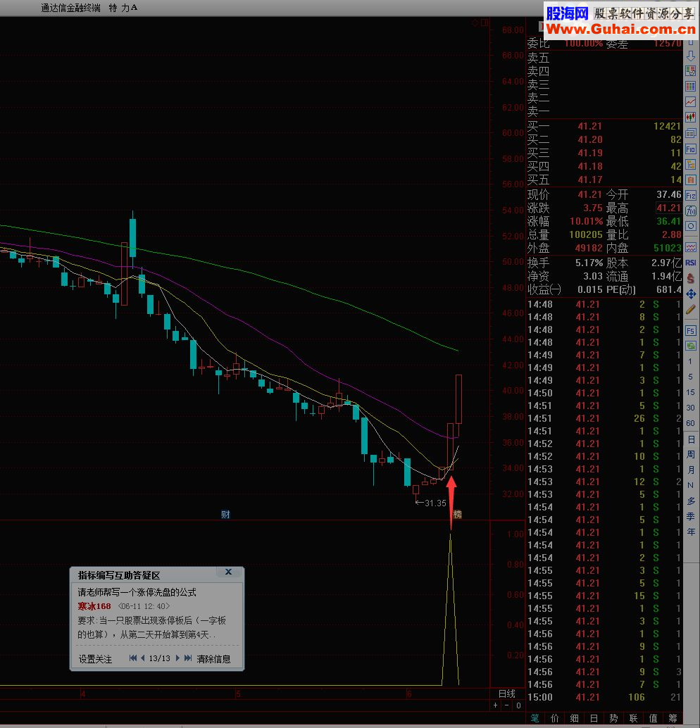700x728 pixels.
Task: Click the low price label 31.35
Action: pyautogui.click(x=435, y=503)
